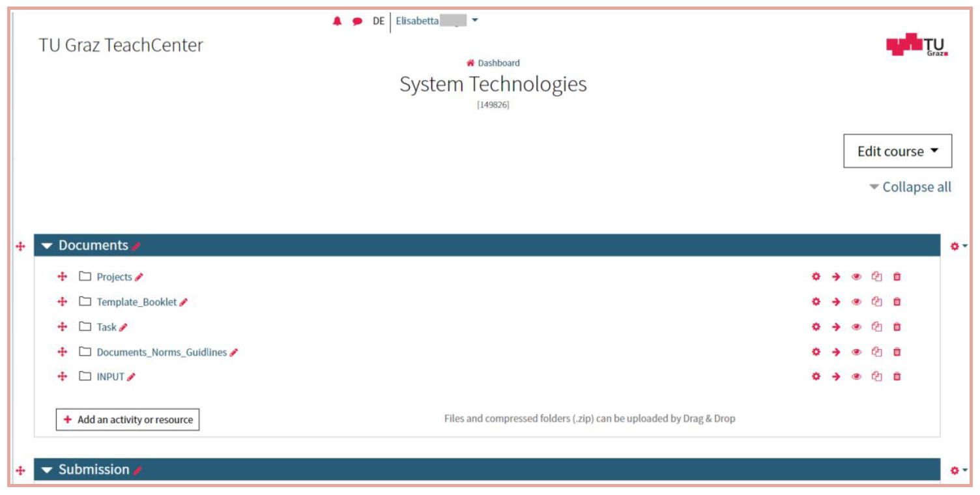Open settings gear for Task
This screenshot has height=495, width=980.
tap(816, 327)
